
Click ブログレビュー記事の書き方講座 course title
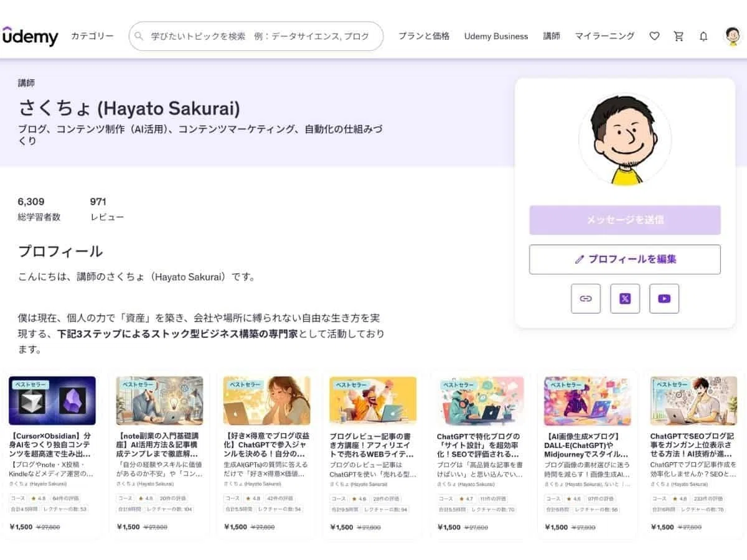click(x=373, y=446)
